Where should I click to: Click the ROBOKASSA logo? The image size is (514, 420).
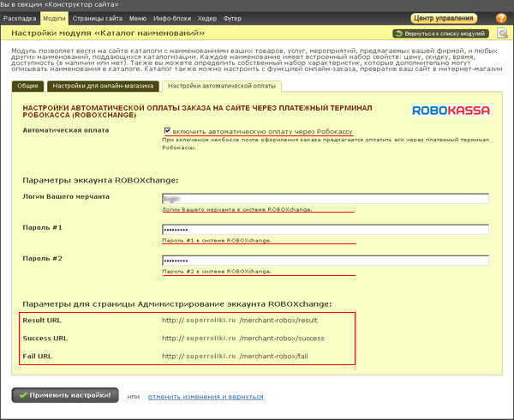coord(451,111)
